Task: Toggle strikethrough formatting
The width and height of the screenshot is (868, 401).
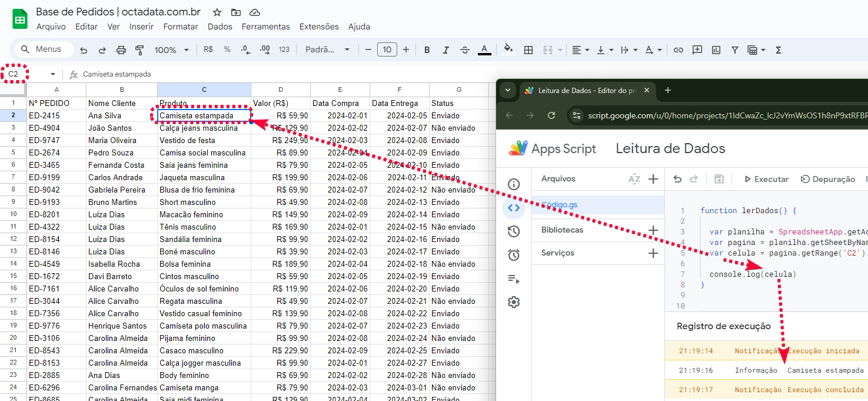Action: pyautogui.click(x=465, y=50)
